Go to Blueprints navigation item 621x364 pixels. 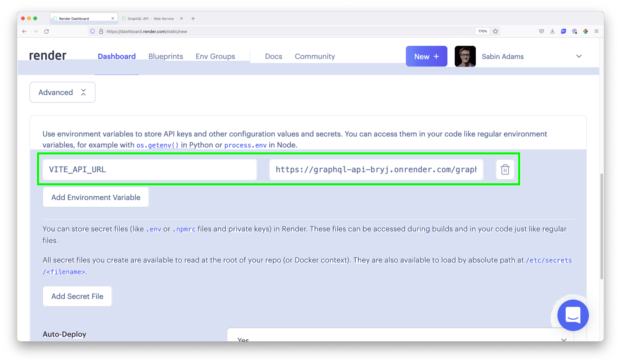click(x=166, y=56)
